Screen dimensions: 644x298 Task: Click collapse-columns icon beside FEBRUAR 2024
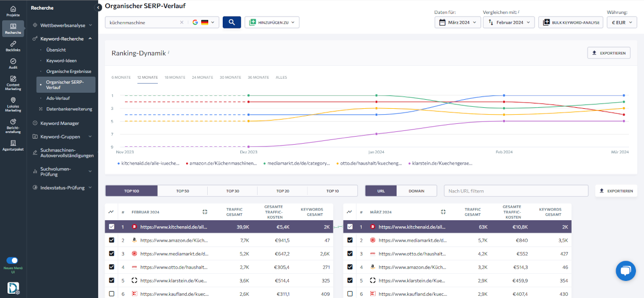205,212
